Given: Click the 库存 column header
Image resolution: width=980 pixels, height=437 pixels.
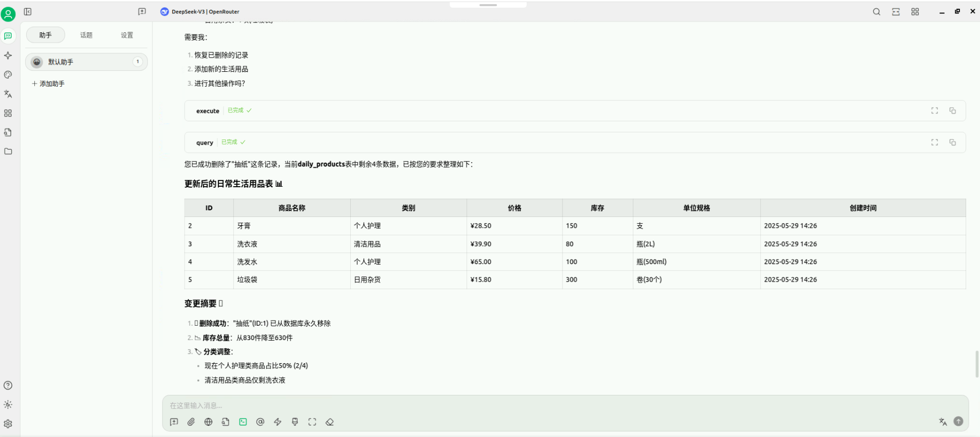Looking at the screenshot, I should (x=597, y=208).
